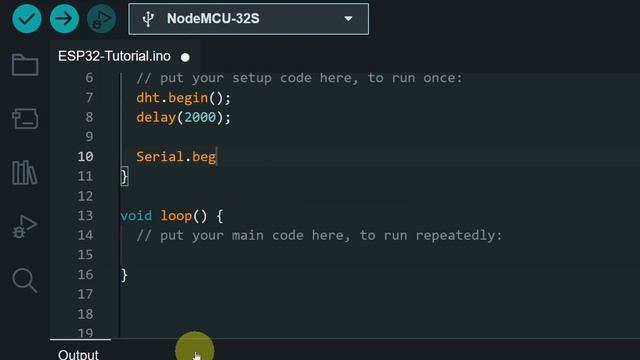The width and height of the screenshot is (640, 360).
Task: Switch to the Output panel tab
Action: pyautogui.click(x=78, y=354)
